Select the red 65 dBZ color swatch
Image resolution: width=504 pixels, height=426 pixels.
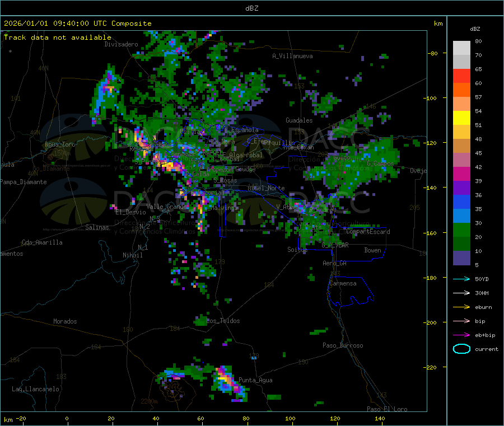pyautogui.click(x=461, y=76)
